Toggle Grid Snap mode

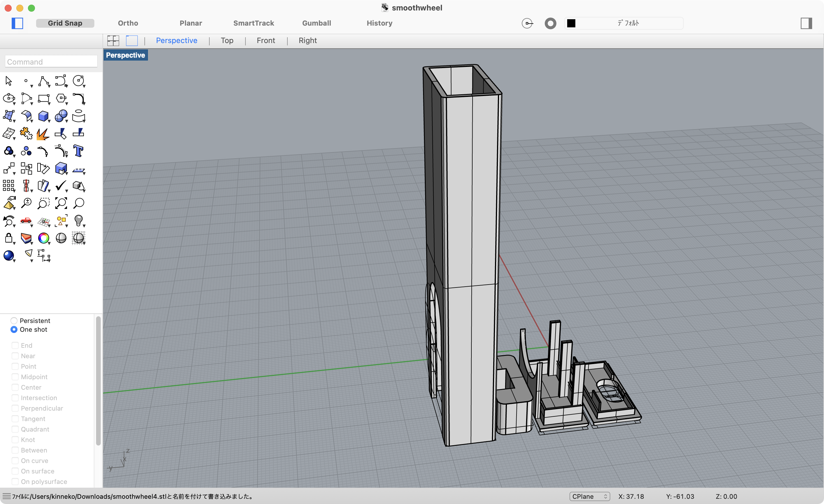coord(65,23)
